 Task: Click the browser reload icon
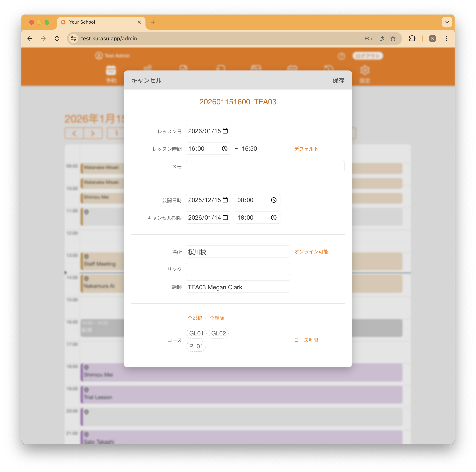coord(57,38)
